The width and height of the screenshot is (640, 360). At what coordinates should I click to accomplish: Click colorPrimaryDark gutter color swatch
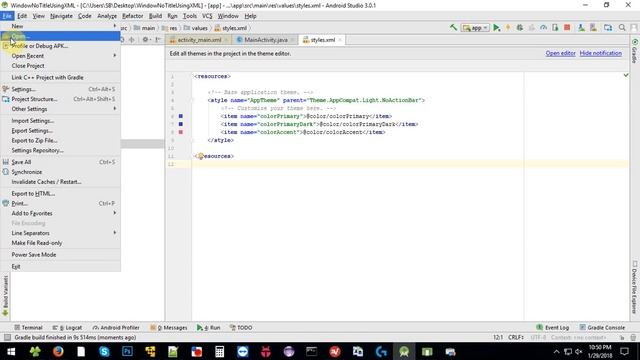(x=181, y=124)
